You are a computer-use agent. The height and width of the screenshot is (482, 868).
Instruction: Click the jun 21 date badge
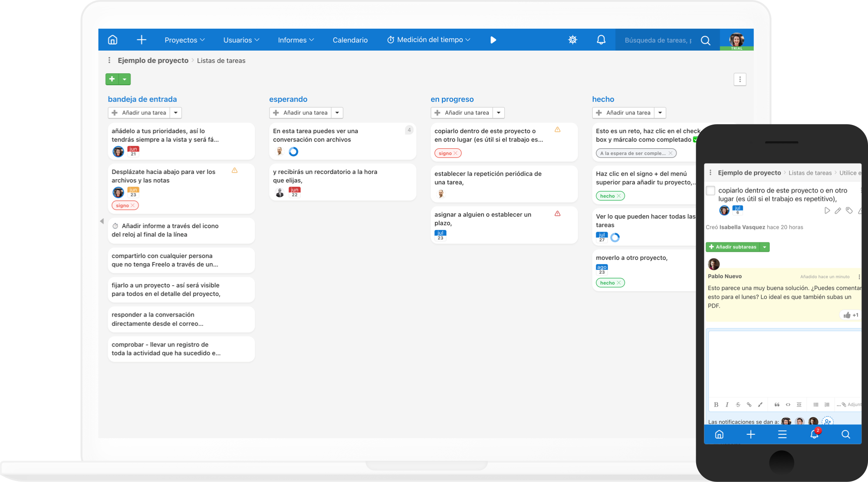(133, 151)
